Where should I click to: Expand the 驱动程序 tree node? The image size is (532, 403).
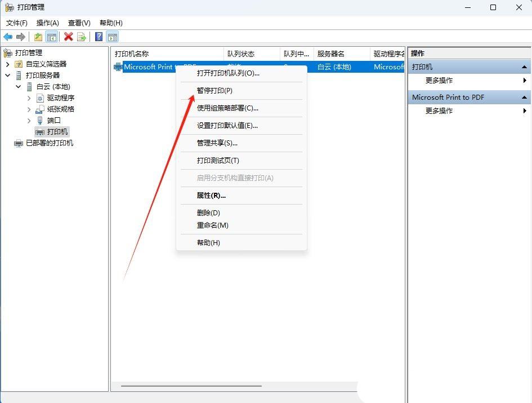click(x=29, y=98)
